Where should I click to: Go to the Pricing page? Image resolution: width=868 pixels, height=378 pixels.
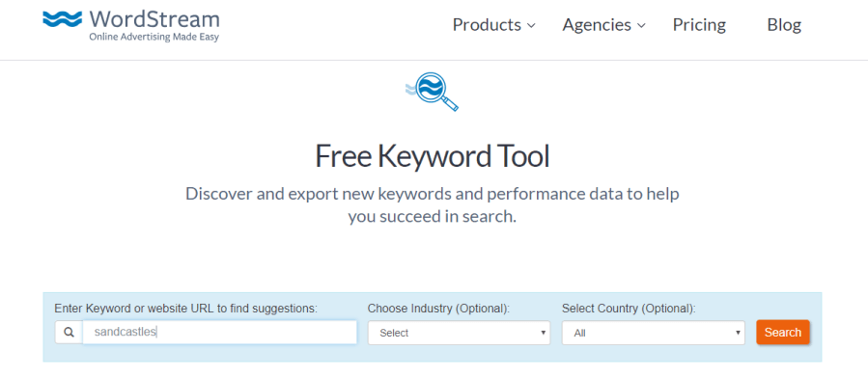pyautogui.click(x=699, y=25)
